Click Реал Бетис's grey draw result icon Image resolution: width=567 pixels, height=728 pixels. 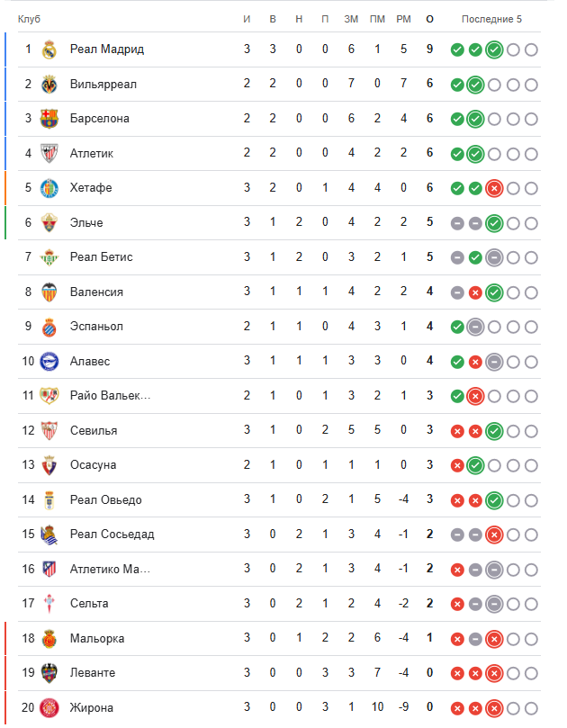[x=493, y=257]
